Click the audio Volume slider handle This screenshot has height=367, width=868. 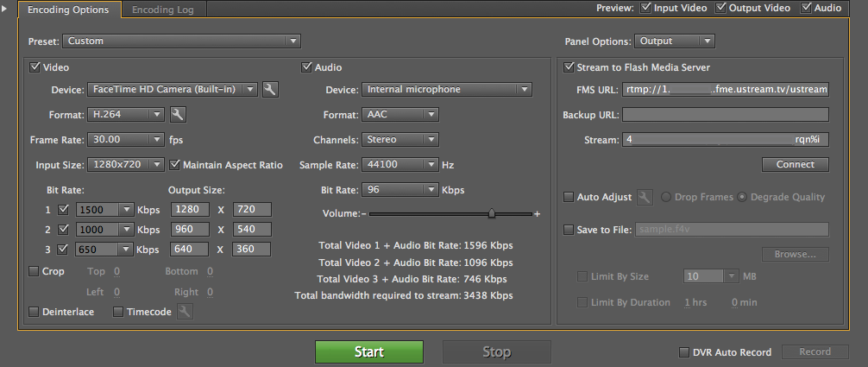click(492, 213)
